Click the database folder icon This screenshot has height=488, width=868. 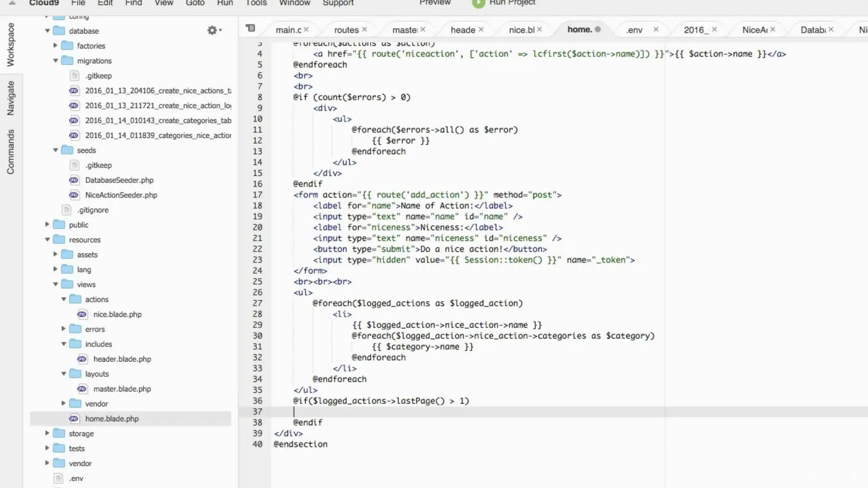pyautogui.click(x=59, y=31)
